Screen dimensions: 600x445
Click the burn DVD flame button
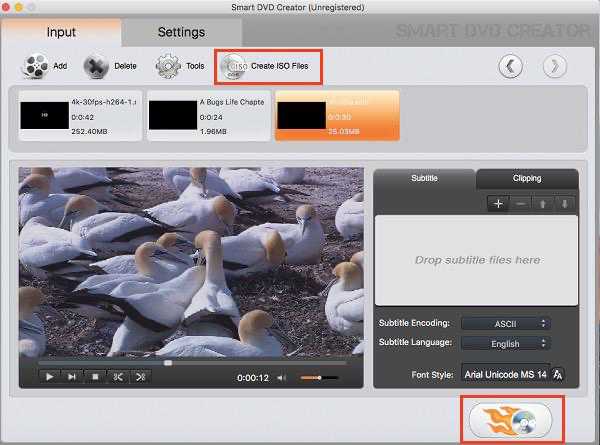click(511, 420)
